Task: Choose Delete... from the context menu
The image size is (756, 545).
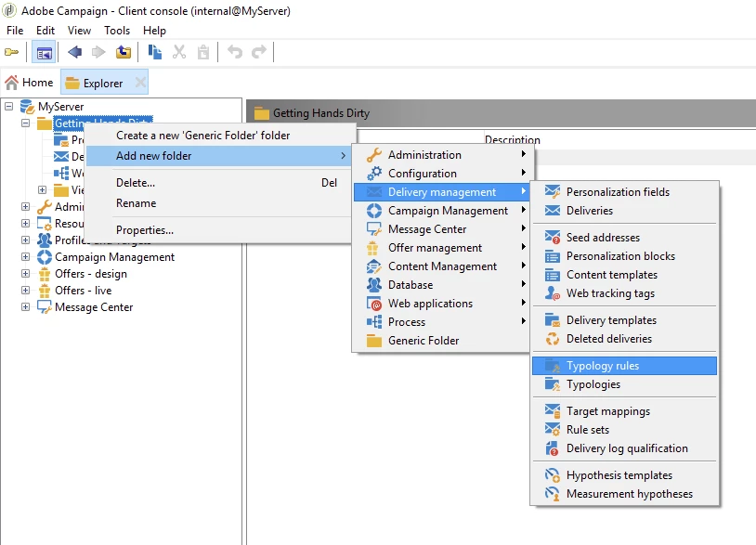Action: point(219,183)
